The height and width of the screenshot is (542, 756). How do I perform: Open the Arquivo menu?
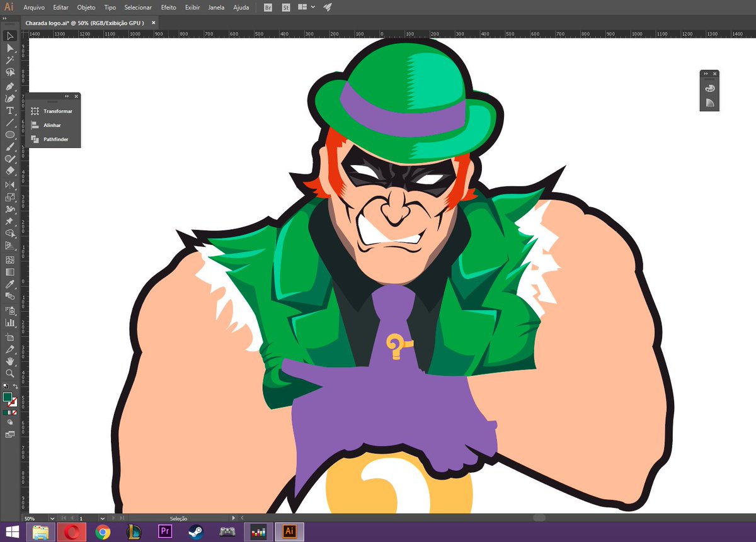pos(33,8)
